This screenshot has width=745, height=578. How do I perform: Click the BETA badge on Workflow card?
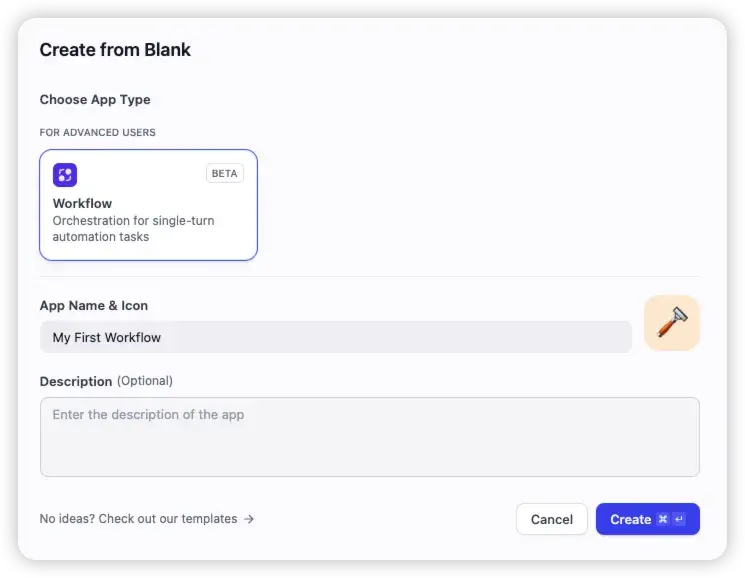[224, 173]
